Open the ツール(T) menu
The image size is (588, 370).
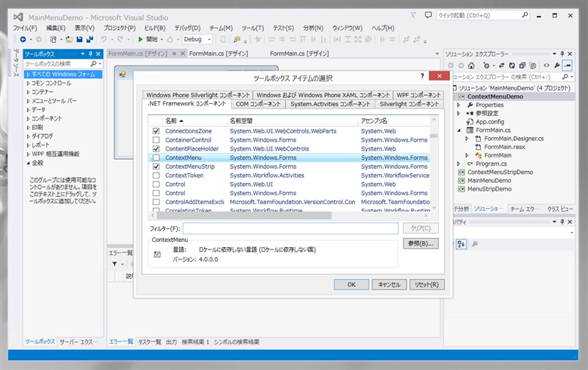253,28
